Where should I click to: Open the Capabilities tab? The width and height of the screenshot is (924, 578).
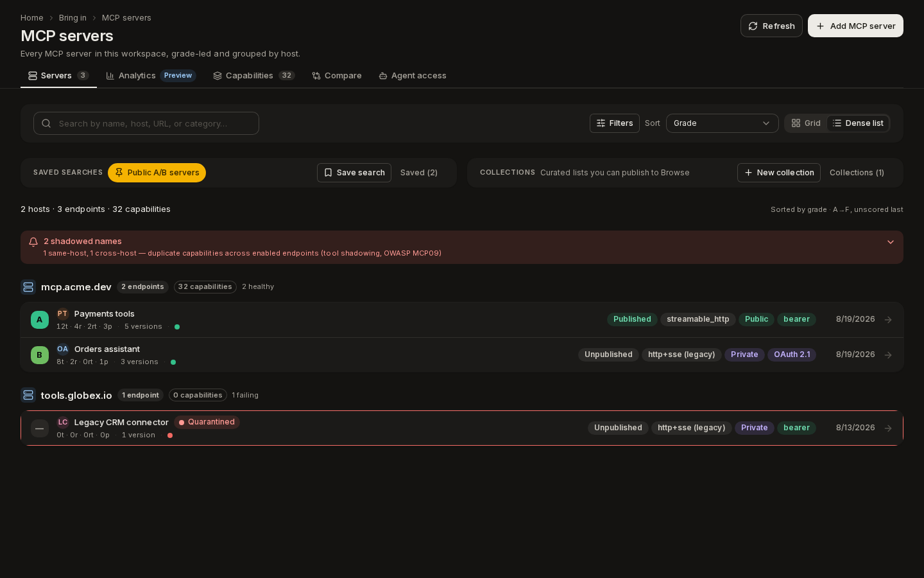pos(253,76)
